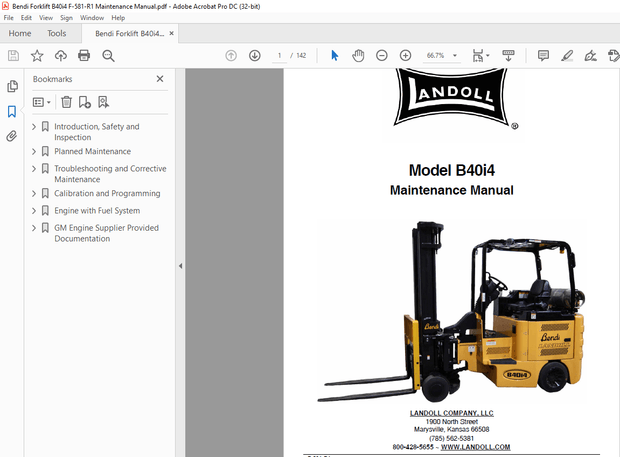Select the Bendi Forklift B40i4 document tab

[x=129, y=34]
